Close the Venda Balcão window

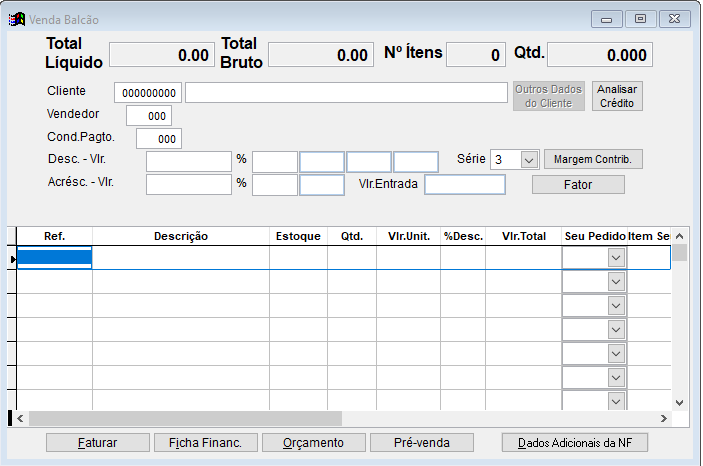pyautogui.click(x=675, y=19)
